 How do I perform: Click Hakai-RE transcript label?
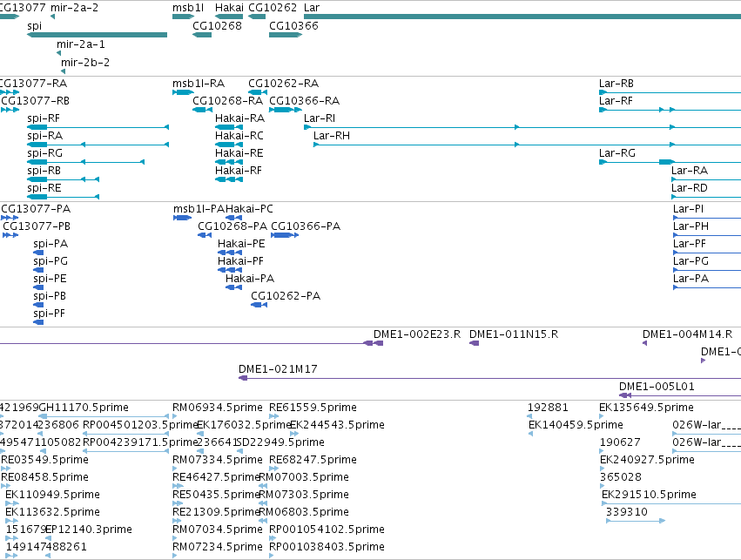pyautogui.click(x=239, y=153)
